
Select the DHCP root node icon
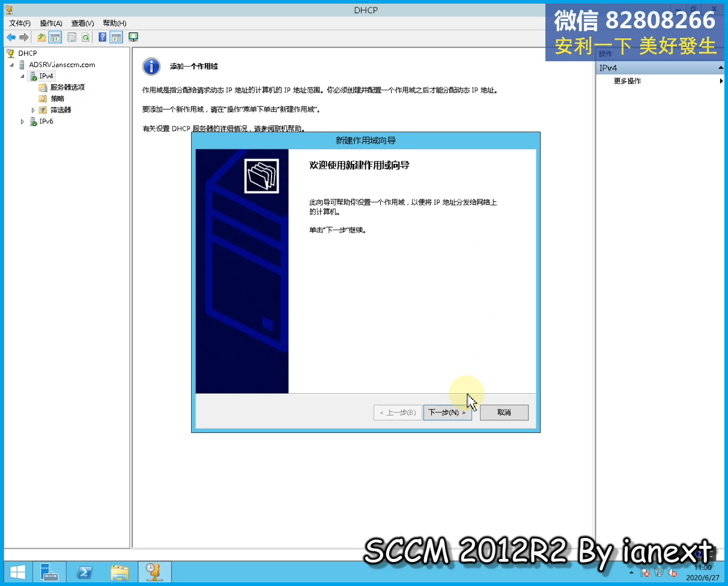10,53
